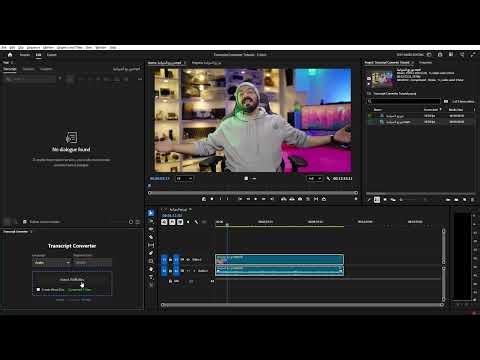Screen dimensions: 480x360
Task: Select the Type tool
Action: click(151, 277)
